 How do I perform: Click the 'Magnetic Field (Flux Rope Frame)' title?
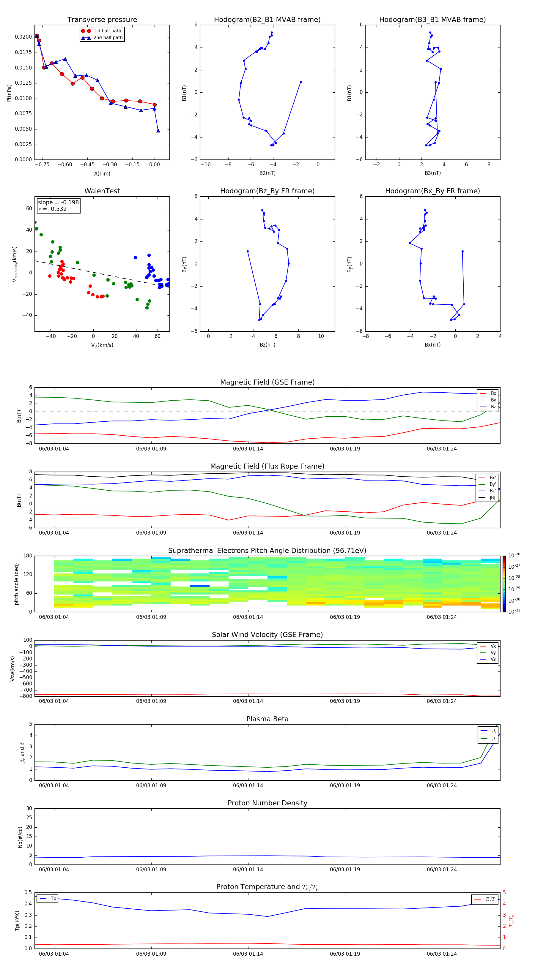tap(267, 467)
